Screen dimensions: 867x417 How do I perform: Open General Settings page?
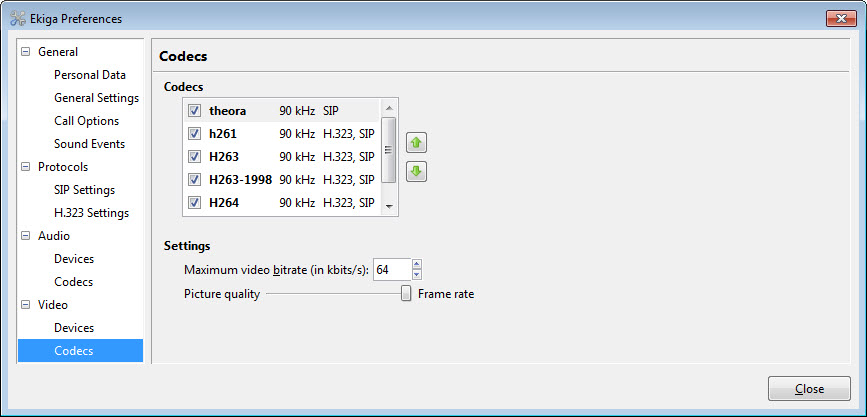(x=96, y=98)
